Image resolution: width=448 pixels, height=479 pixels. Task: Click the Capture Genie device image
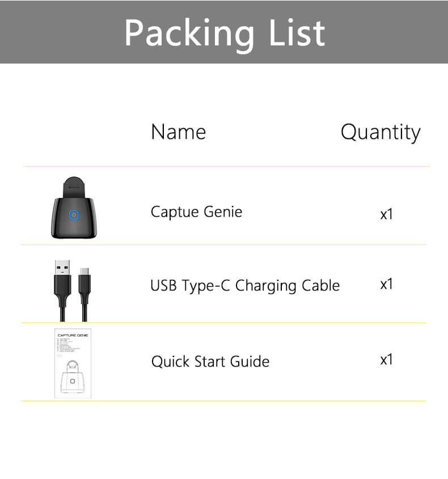pos(74,208)
